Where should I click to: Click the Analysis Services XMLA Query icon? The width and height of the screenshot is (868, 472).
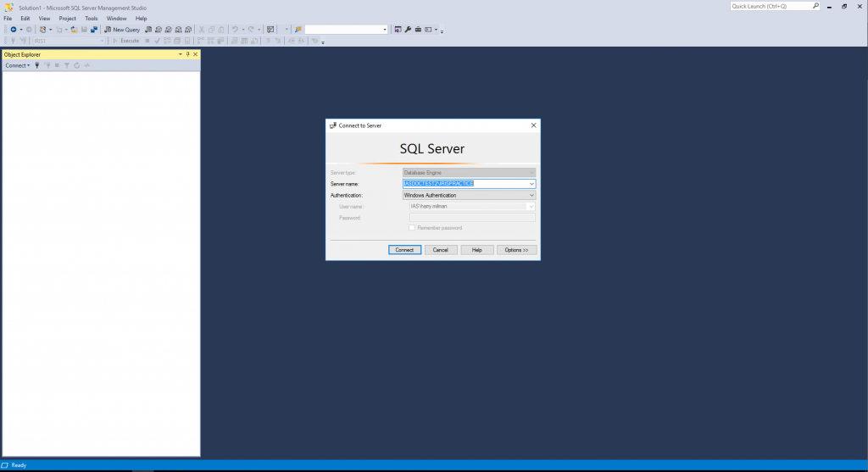pos(178,30)
